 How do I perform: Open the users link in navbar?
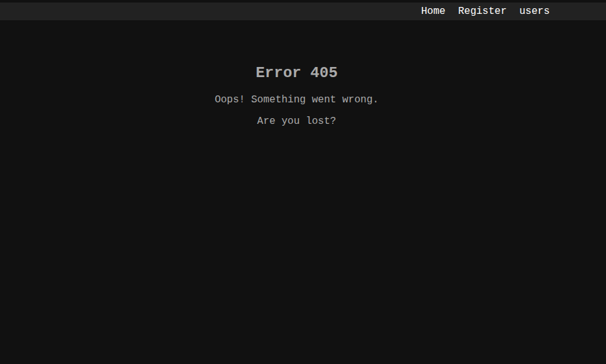pyautogui.click(x=534, y=11)
